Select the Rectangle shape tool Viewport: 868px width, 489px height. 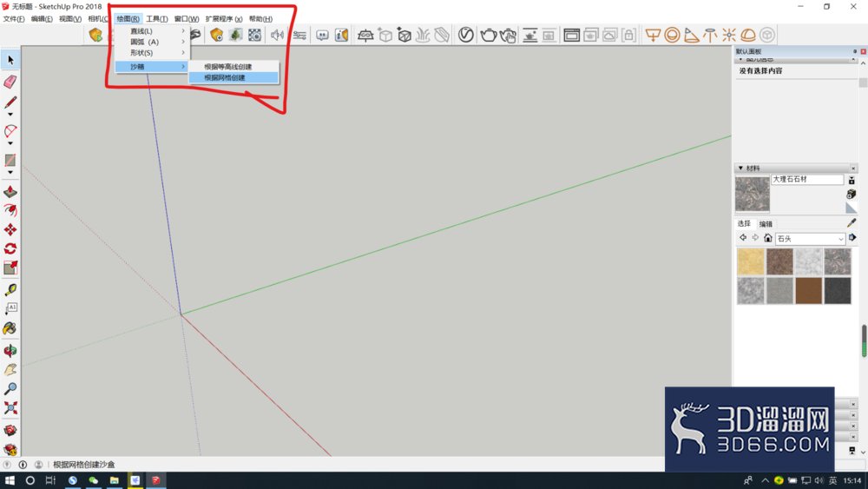coord(10,160)
